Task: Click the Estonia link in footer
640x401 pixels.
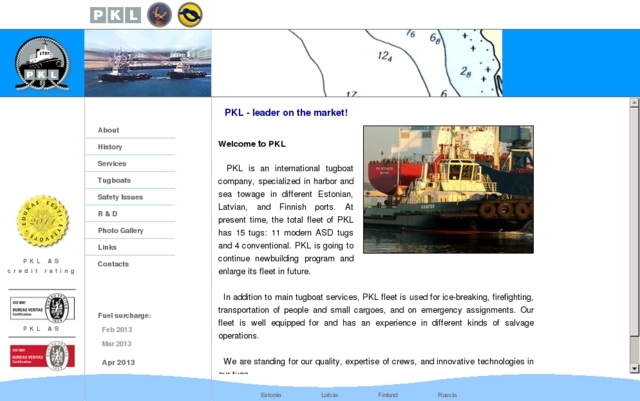Action: click(271, 395)
